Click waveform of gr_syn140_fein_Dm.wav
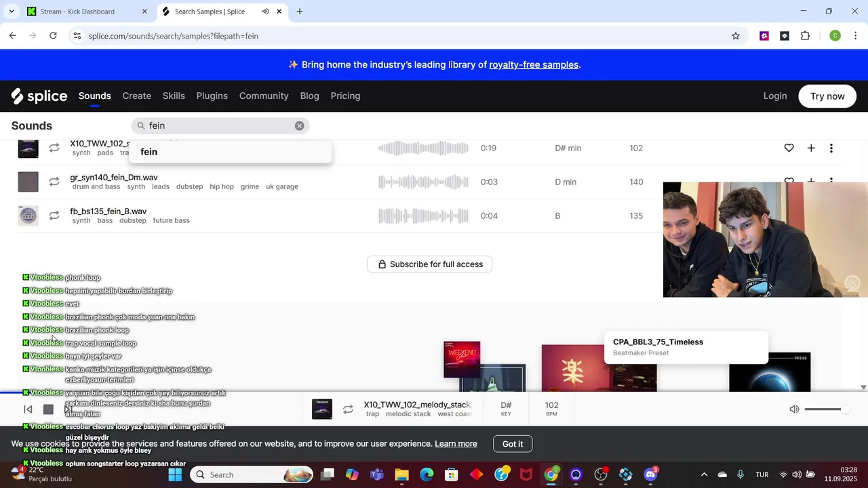Viewport: 868px width, 488px height. pyautogui.click(x=423, y=182)
